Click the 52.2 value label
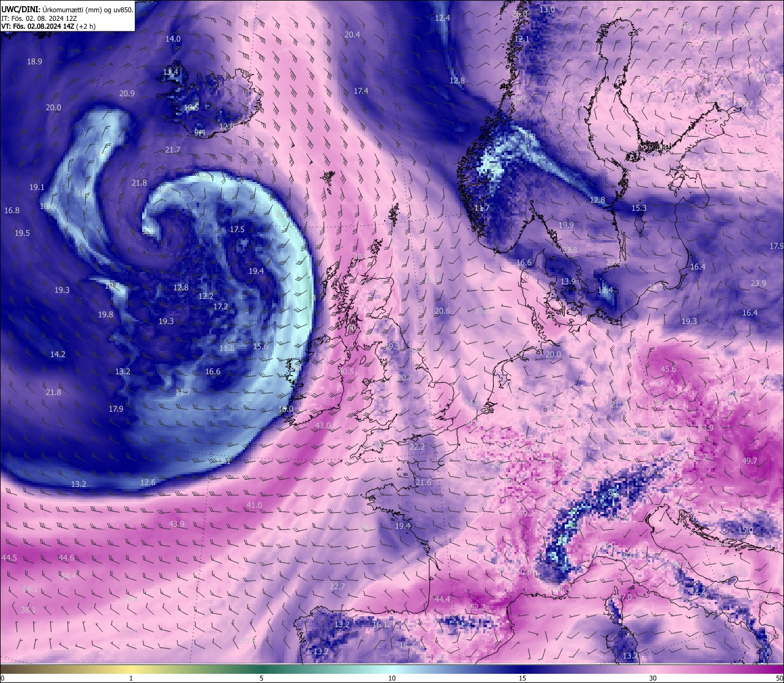 [478, 607]
